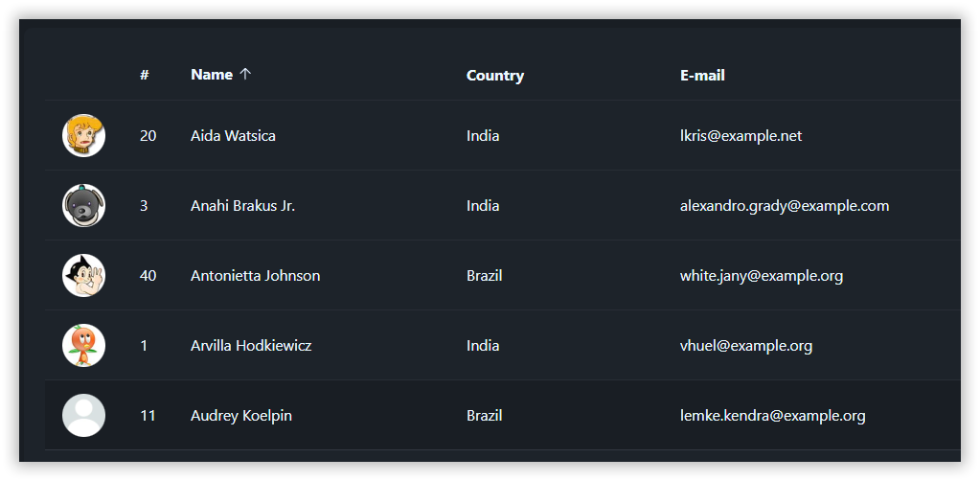The height and width of the screenshot is (481, 980).
Task: Click the sort arrow next to Name
Action: (x=246, y=75)
